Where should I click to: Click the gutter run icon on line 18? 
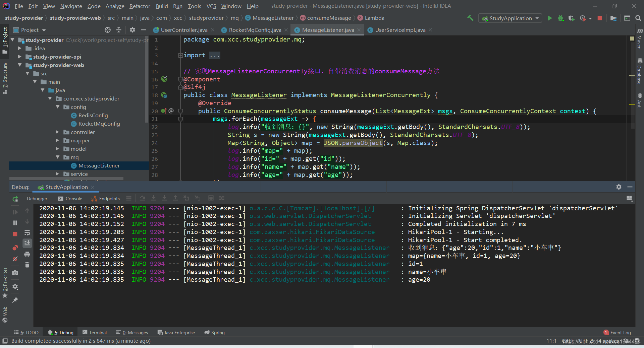click(x=164, y=95)
